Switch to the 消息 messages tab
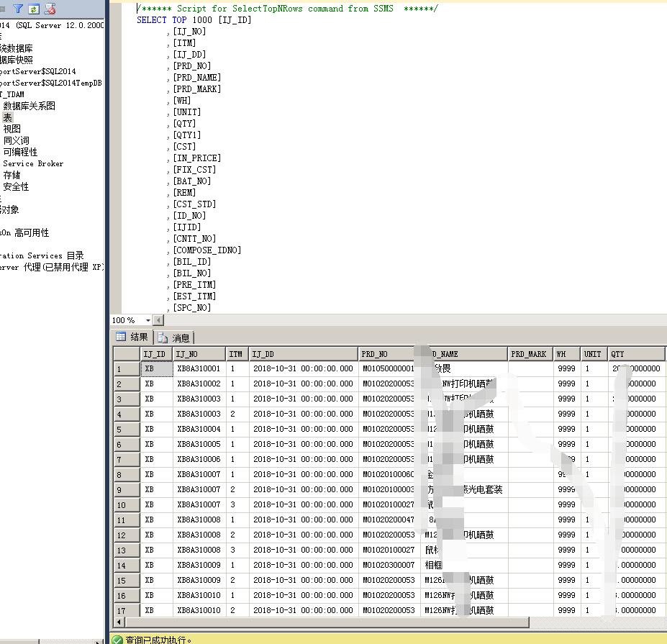Image resolution: width=667 pixels, height=644 pixels. point(173,337)
